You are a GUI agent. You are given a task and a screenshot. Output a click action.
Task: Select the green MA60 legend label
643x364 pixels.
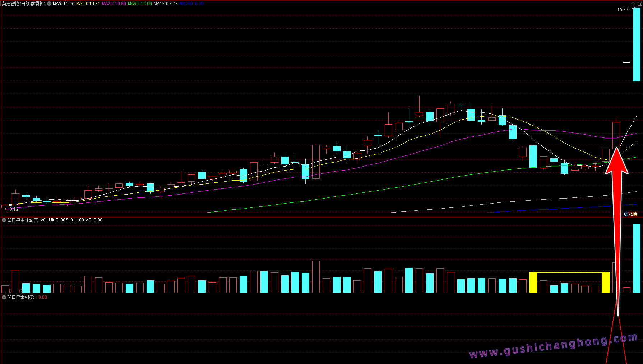point(140,4)
